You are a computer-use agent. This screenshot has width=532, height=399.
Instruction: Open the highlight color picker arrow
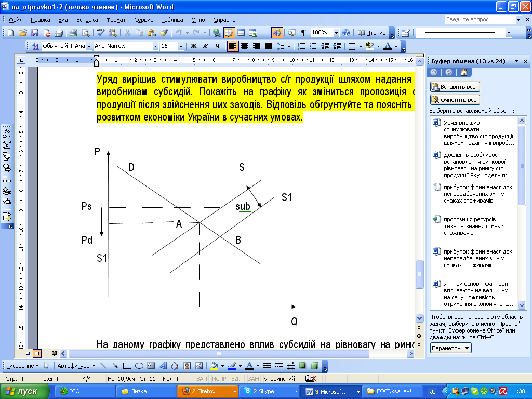(x=378, y=46)
